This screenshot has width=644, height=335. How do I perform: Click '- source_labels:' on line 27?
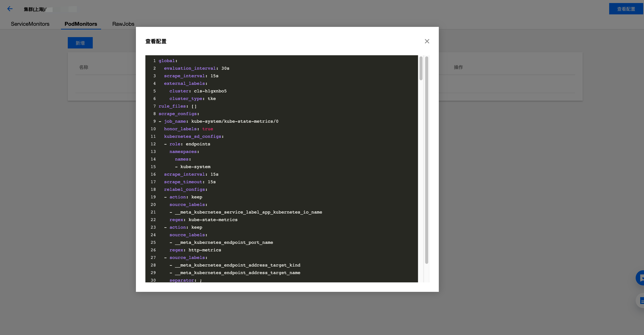pos(186,258)
